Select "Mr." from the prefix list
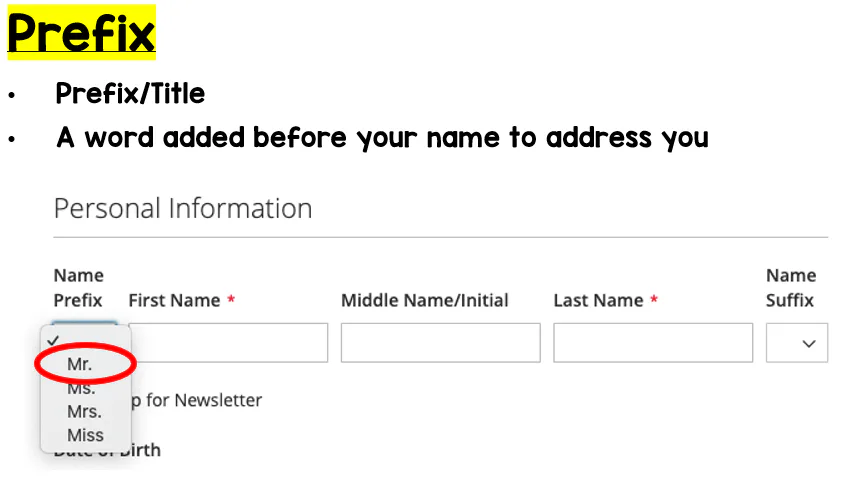Image resolution: width=853 pixels, height=480 pixels. tap(80, 365)
